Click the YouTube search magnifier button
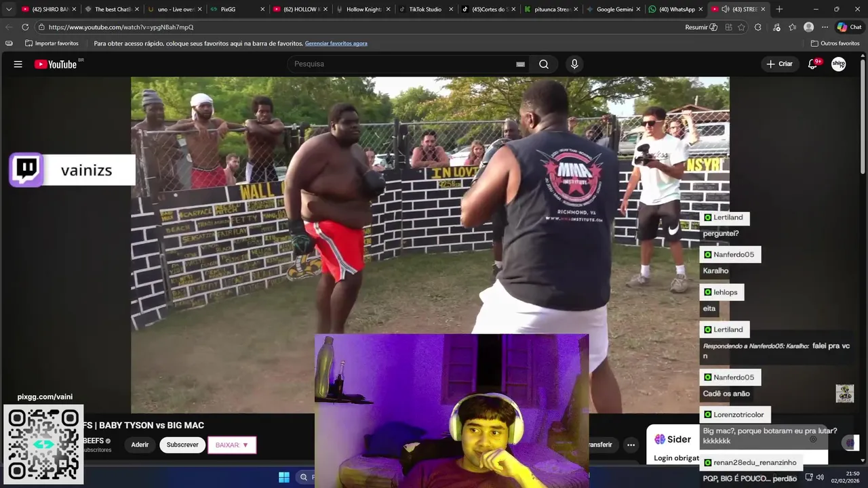Screen dimensions: 868x488 click(544, 64)
